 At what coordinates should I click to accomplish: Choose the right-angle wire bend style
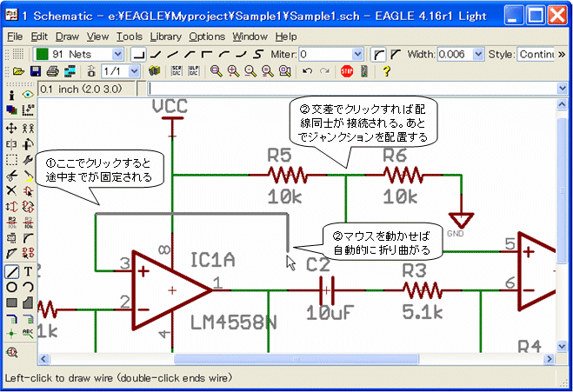click(139, 55)
